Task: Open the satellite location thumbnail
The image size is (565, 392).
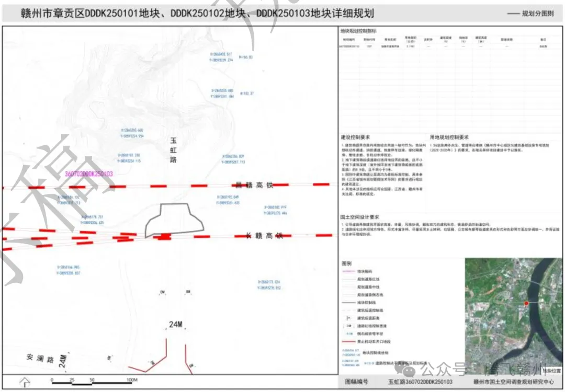Action: click(x=514, y=316)
